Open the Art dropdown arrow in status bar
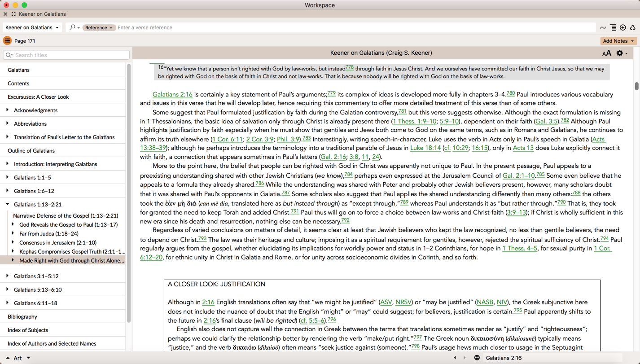This screenshot has height=364, width=640. [28, 358]
